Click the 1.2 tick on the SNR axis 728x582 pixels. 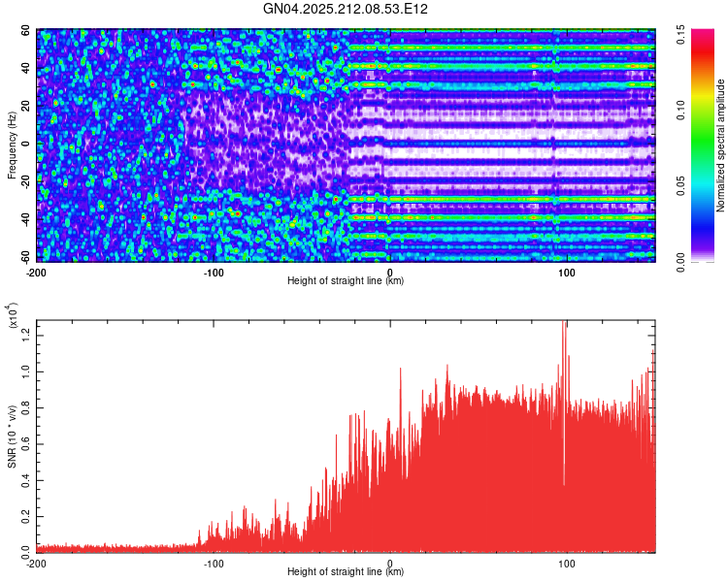coord(25,336)
